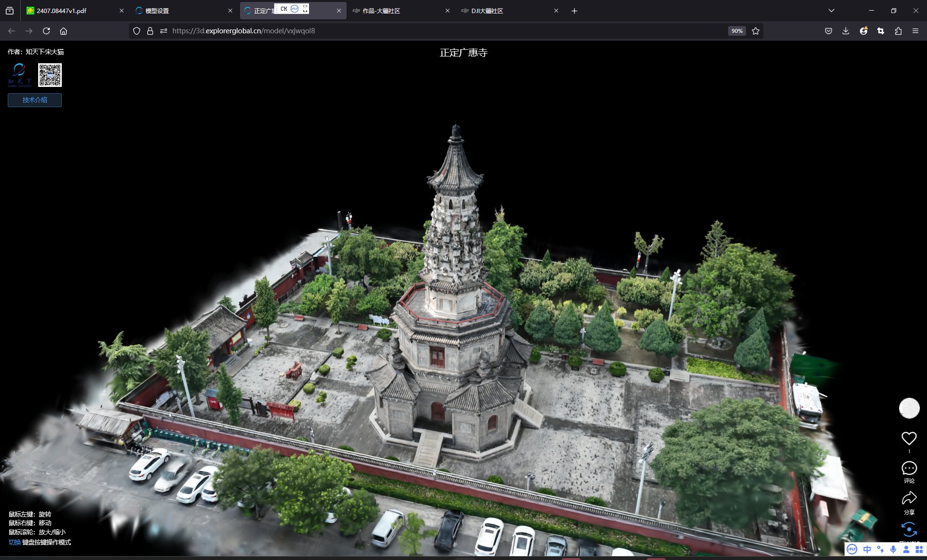The width and height of the screenshot is (927, 560).
Task: Click 切换 to switch keyboard control mode
Action: (x=14, y=542)
